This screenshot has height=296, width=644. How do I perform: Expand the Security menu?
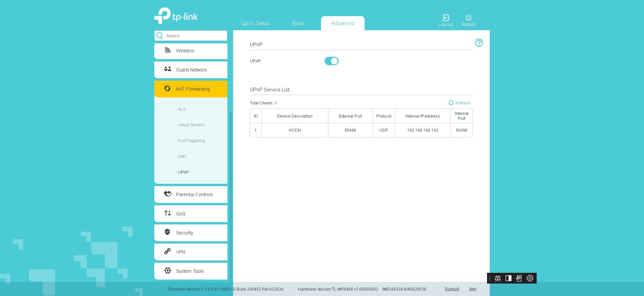191,233
